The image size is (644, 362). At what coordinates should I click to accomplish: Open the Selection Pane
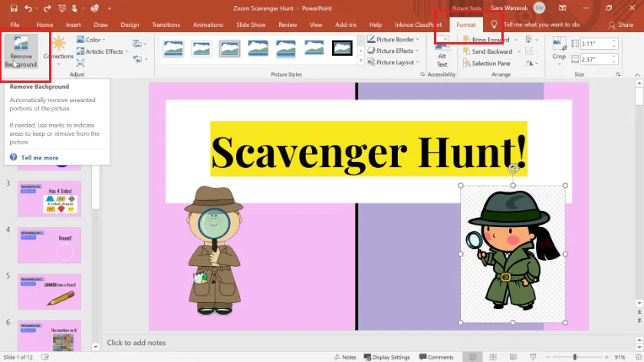click(x=487, y=64)
